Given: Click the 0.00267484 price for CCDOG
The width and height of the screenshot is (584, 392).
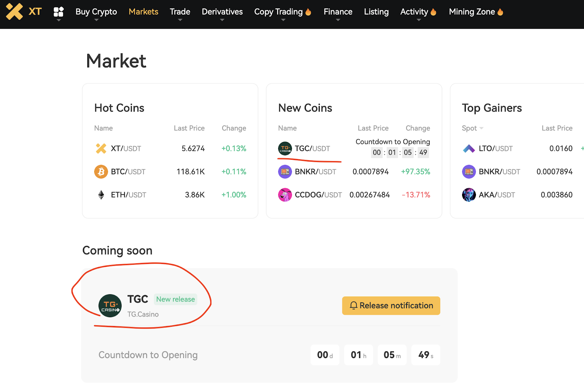Looking at the screenshot, I should point(370,195).
